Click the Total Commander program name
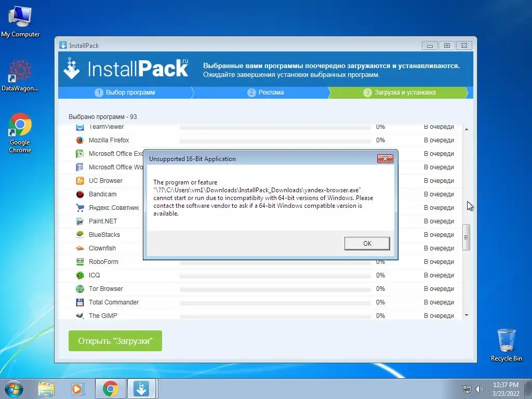 pos(114,302)
